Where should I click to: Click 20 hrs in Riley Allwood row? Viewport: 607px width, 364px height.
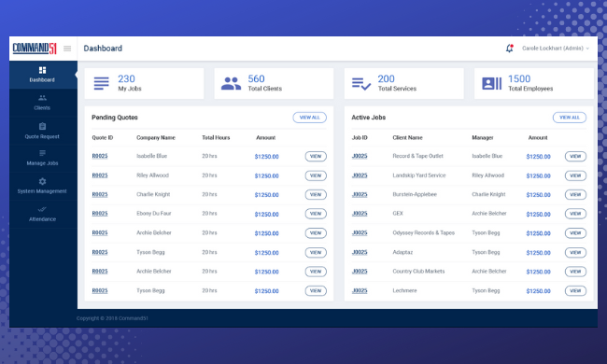[x=209, y=175]
